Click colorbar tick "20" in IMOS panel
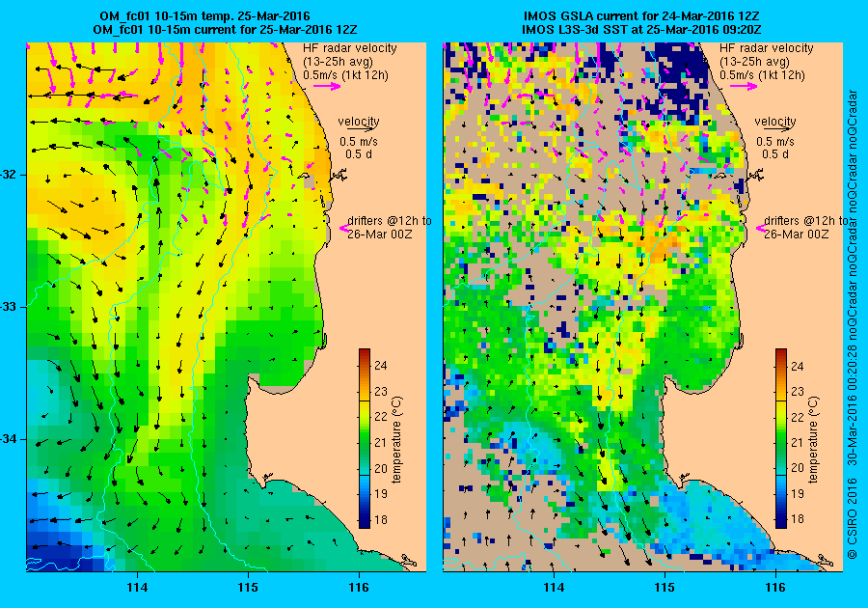The width and height of the screenshot is (868, 608). [798, 468]
